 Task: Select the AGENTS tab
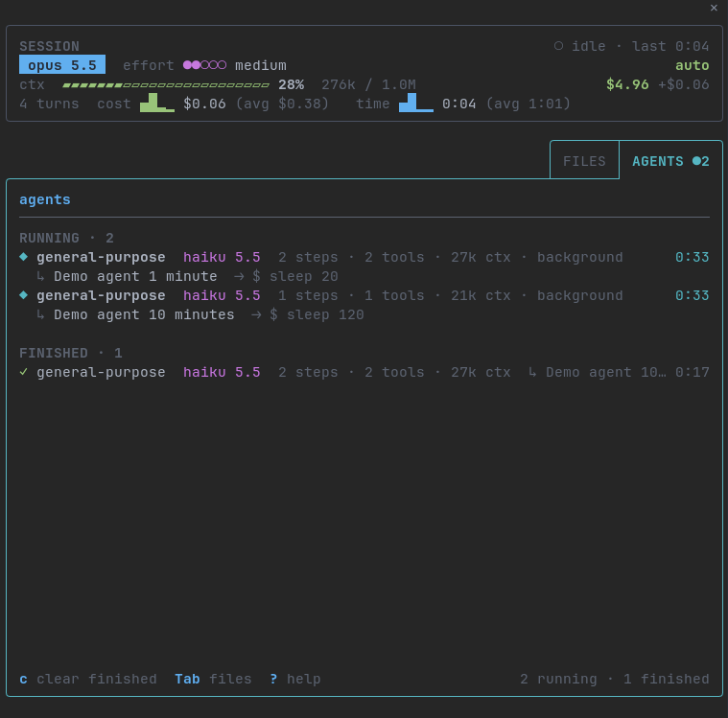[670, 161]
